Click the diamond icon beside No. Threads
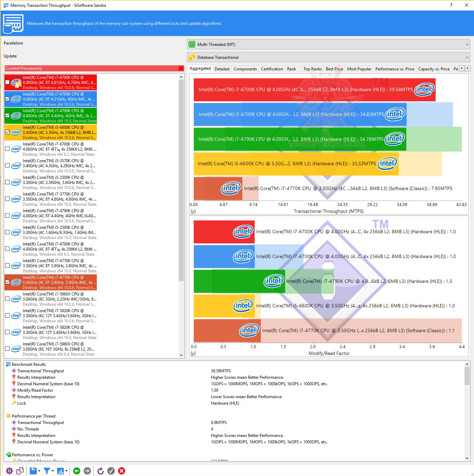This screenshot has width=474, height=476. 14,429
